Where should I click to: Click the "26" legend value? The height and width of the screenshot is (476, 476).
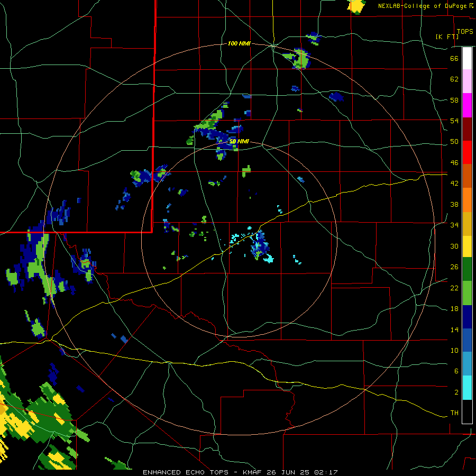pos(454,267)
